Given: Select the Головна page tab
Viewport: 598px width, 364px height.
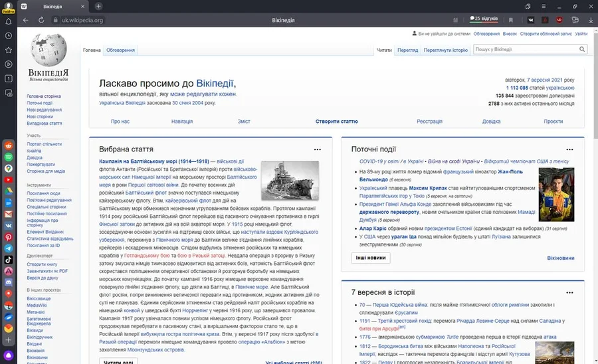Looking at the screenshot, I should click(92, 50).
